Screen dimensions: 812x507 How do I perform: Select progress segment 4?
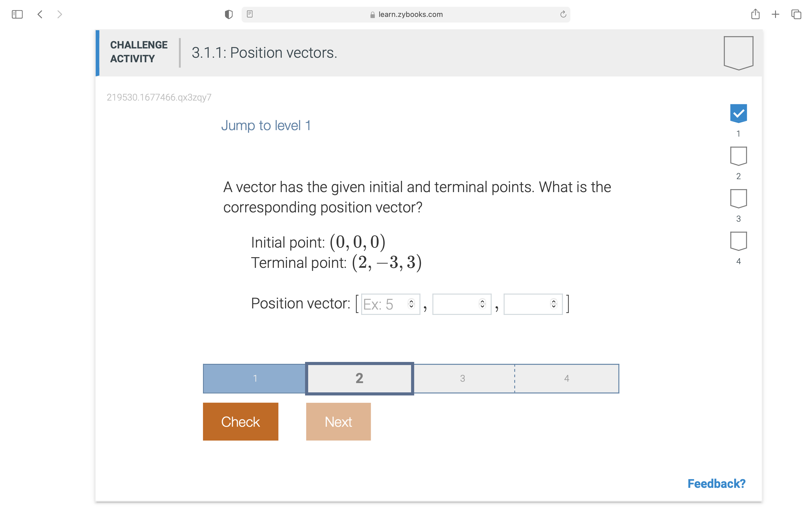coord(566,378)
